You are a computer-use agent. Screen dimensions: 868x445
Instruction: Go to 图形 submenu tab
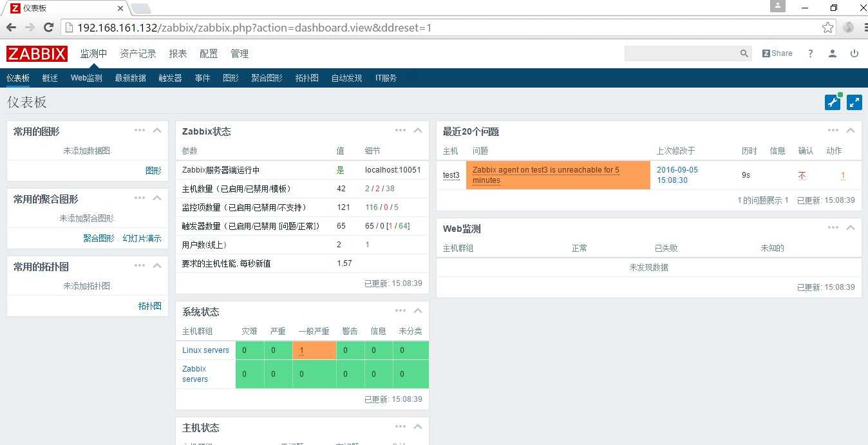tap(231, 78)
